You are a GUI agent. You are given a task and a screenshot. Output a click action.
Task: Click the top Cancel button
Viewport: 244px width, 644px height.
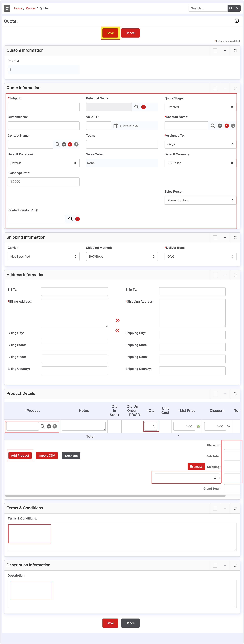(x=130, y=33)
